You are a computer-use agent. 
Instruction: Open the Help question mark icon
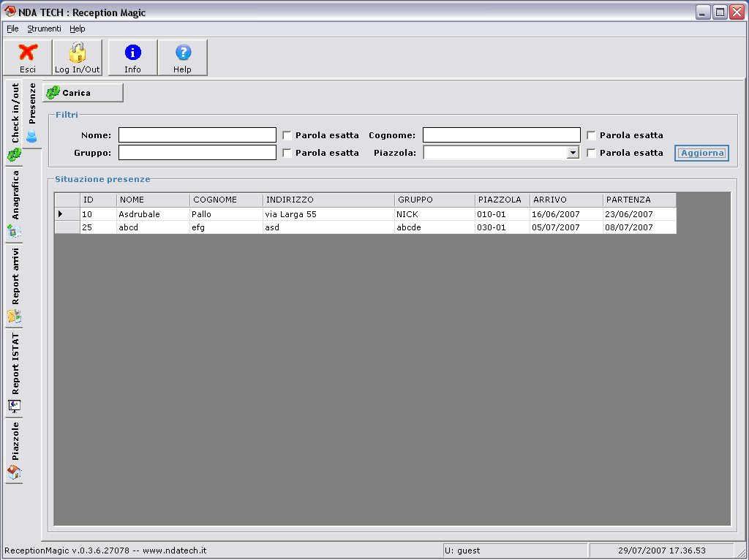(183, 52)
